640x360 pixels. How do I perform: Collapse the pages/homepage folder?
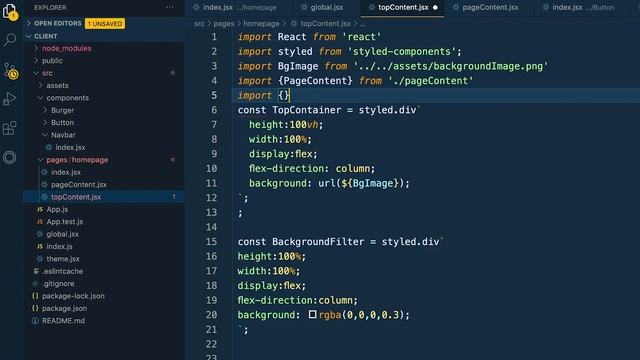(x=40, y=160)
